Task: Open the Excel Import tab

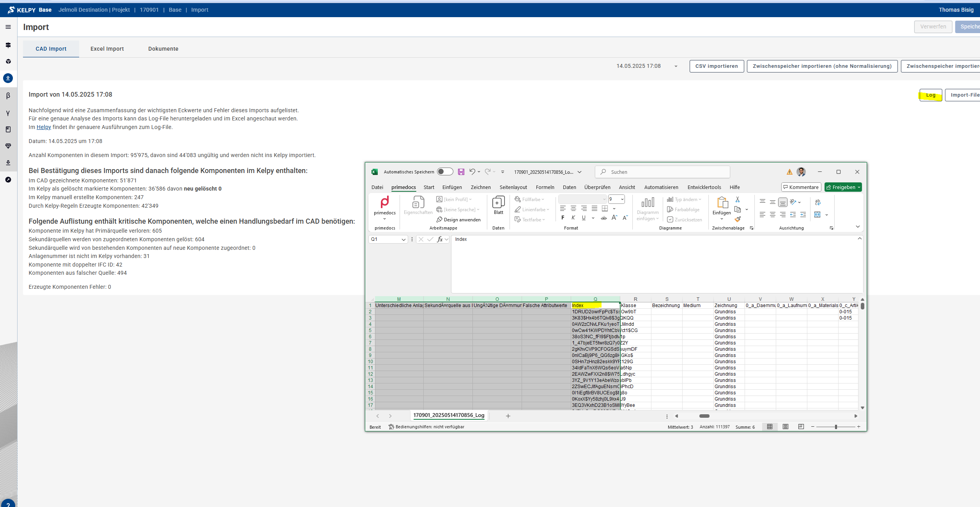Action: click(107, 49)
